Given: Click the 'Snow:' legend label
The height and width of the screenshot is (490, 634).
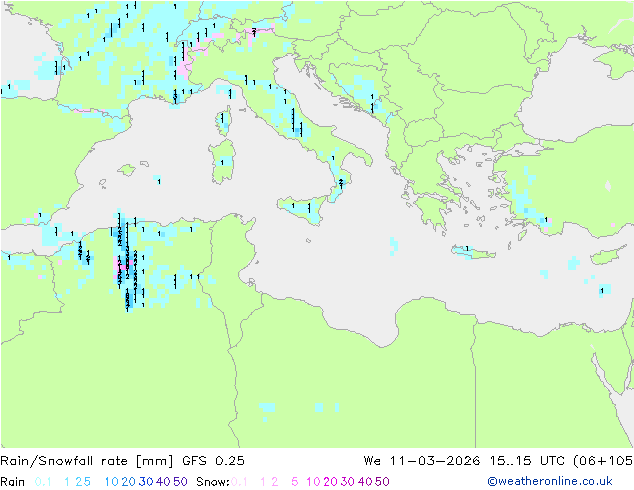Looking at the screenshot, I should coord(213,482).
